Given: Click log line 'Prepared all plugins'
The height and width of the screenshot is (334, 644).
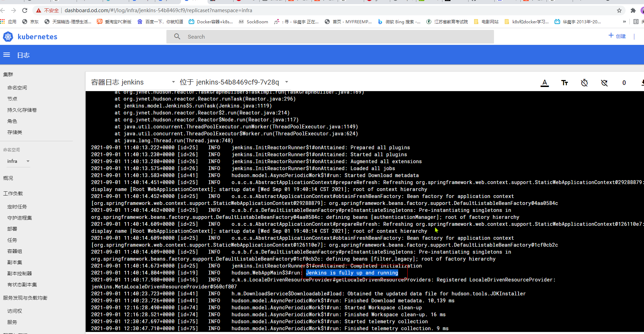Looking at the screenshot, I should click(x=380, y=148).
